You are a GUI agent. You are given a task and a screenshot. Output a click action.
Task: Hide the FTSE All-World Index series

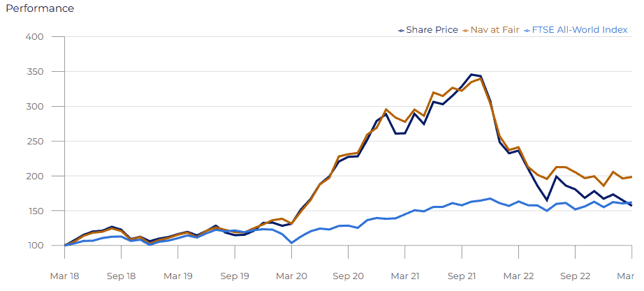click(x=580, y=30)
